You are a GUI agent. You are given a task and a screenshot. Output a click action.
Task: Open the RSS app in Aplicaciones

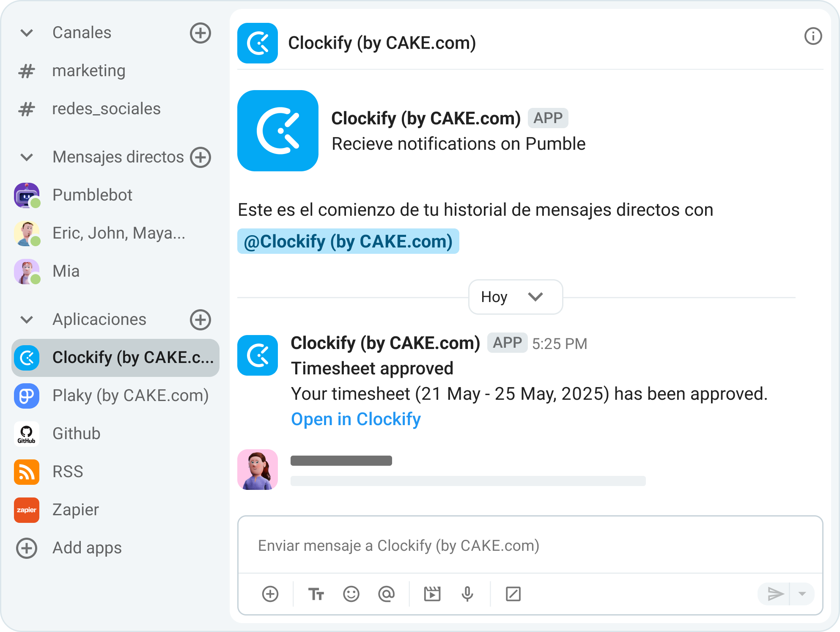(x=68, y=472)
